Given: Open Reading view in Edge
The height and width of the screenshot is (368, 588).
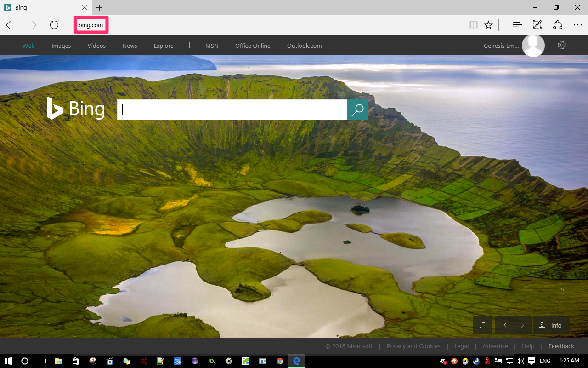Looking at the screenshot, I should [473, 25].
